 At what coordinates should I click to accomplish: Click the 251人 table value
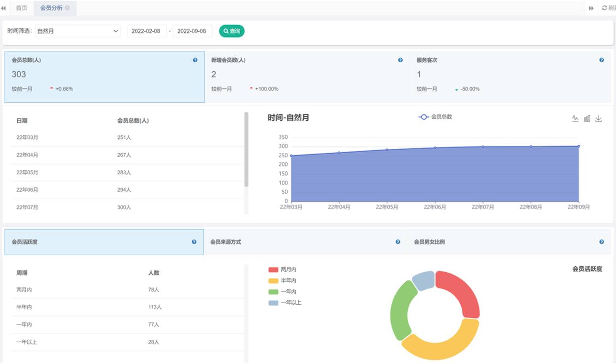click(124, 138)
